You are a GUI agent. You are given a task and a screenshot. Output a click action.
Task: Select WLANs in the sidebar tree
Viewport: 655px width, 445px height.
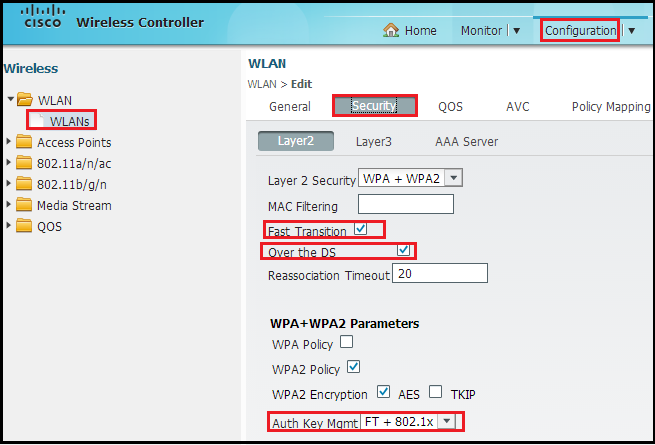[x=69, y=121]
